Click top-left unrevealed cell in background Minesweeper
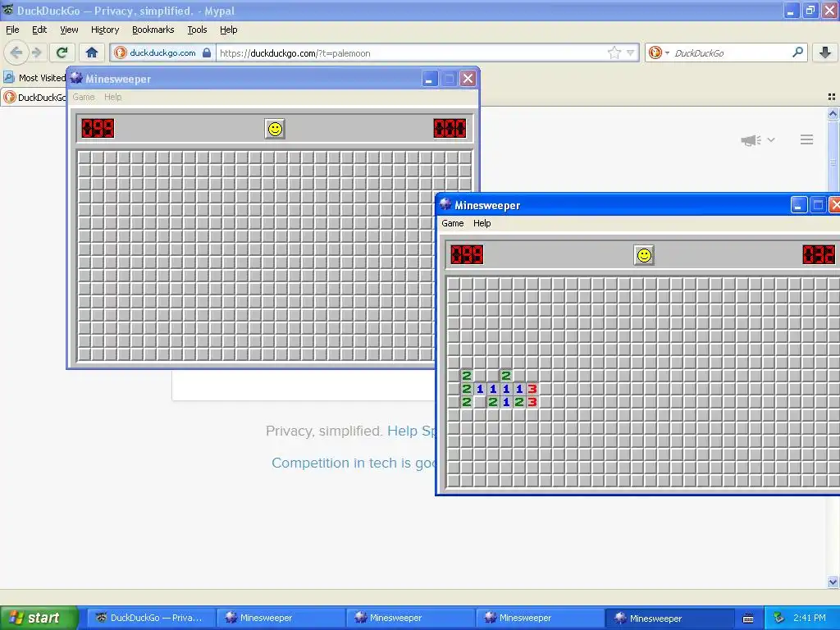Screen dimensions: 840x630 coord(84,157)
